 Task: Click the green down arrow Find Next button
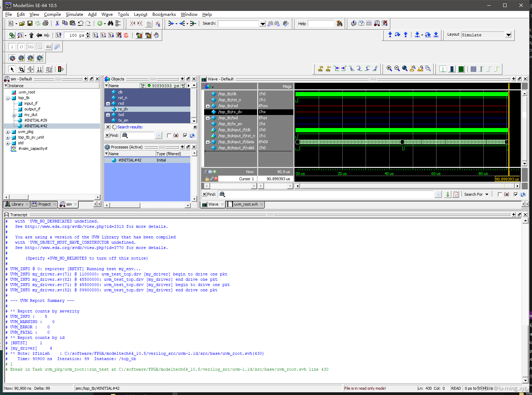click(448, 194)
